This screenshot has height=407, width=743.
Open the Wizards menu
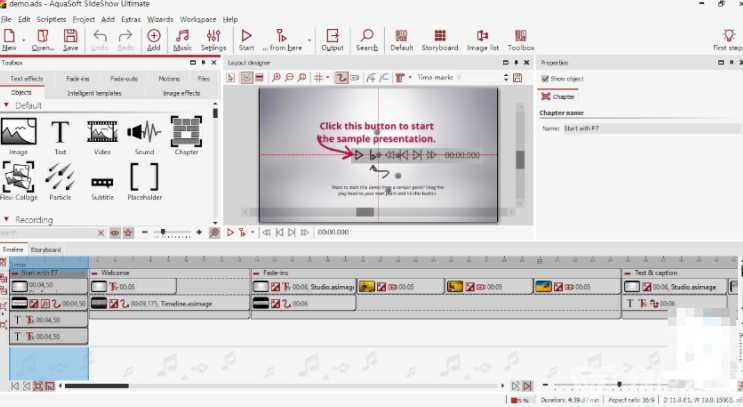coord(159,19)
